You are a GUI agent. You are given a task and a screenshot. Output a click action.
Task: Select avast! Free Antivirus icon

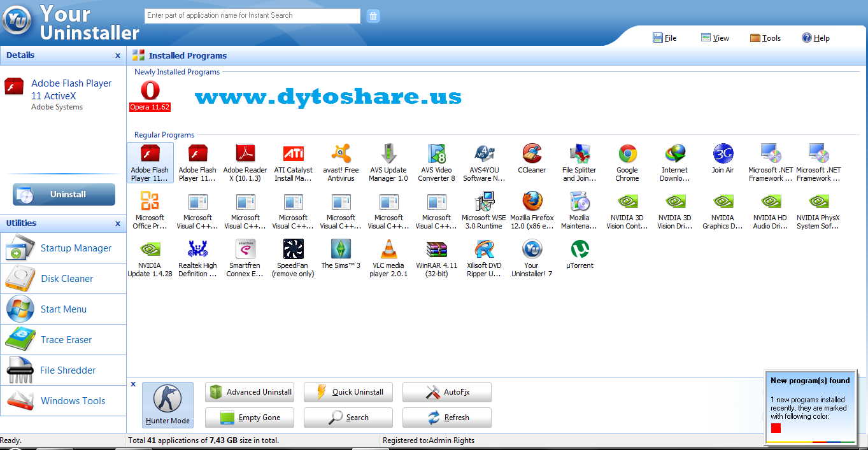tap(341, 162)
